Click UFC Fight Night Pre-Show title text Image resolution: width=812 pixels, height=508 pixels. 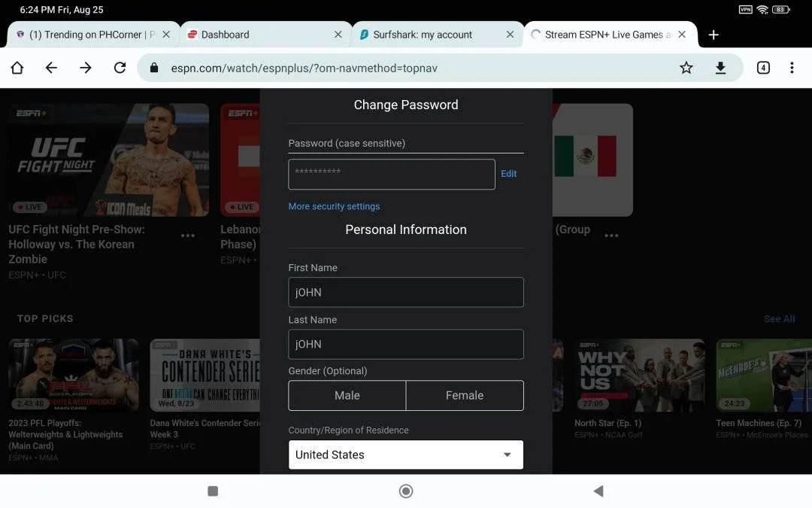pyautogui.click(x=77, y=244)
